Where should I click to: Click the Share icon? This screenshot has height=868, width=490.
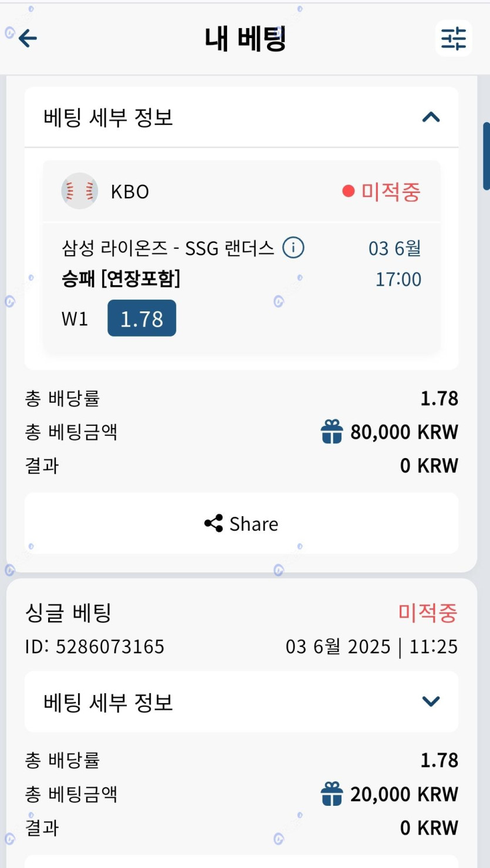(213, 523)
